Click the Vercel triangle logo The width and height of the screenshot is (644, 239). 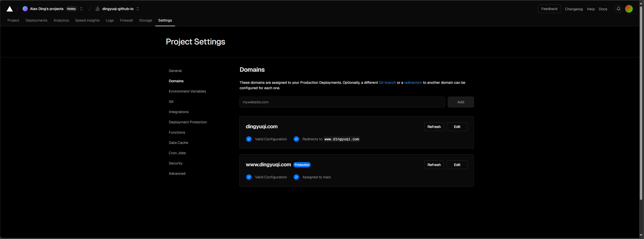point(9,9)
